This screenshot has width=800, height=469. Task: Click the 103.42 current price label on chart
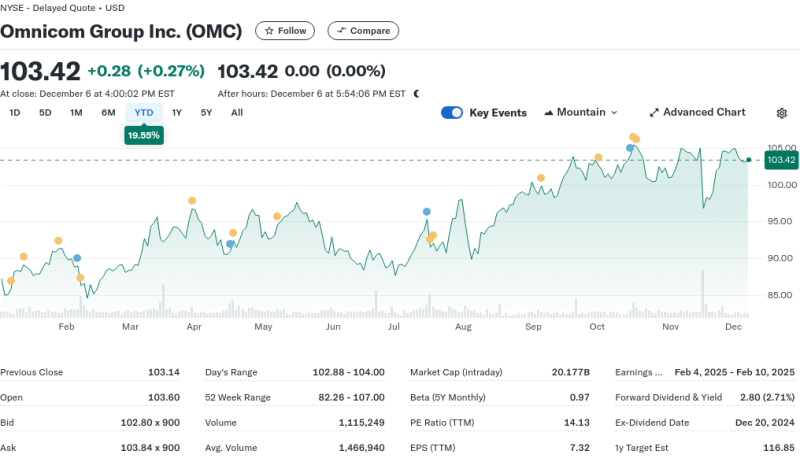[781, 160]
